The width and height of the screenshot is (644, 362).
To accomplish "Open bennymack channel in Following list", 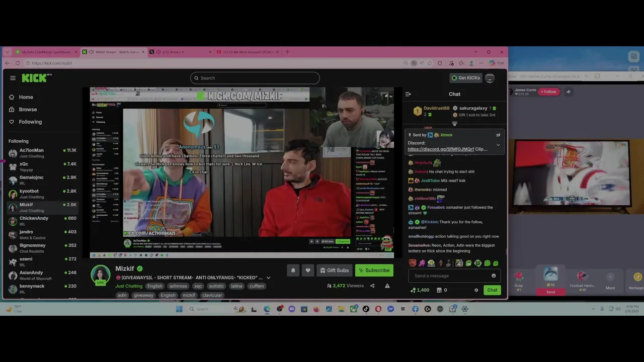I will tap(43, 289).
